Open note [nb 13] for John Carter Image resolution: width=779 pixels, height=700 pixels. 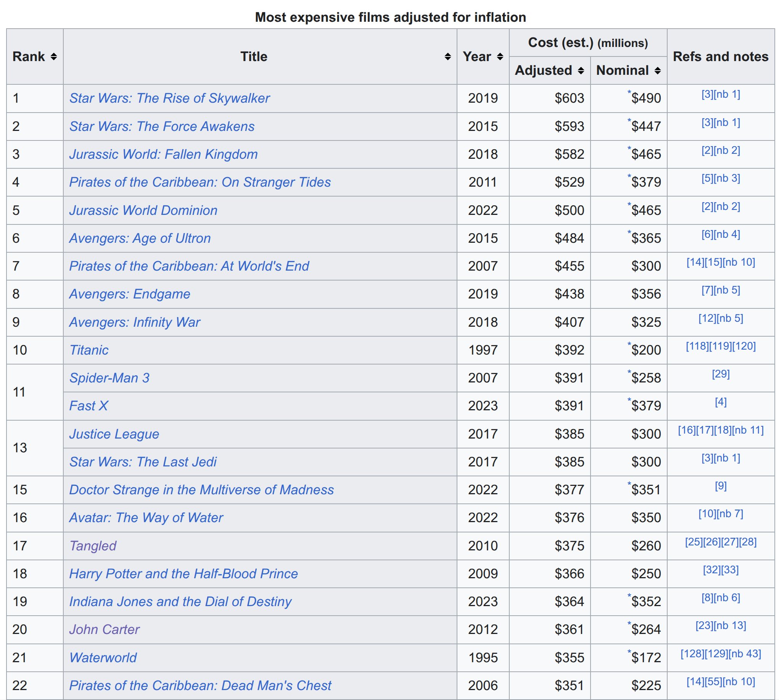coord(730,626)
